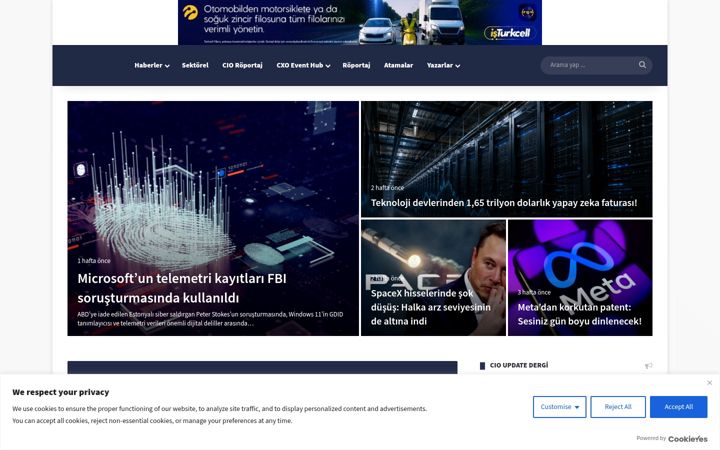Open the Atamalar menu item
Image resolution: width=720 pixels, height=450 pixels.
click(398, 65)
